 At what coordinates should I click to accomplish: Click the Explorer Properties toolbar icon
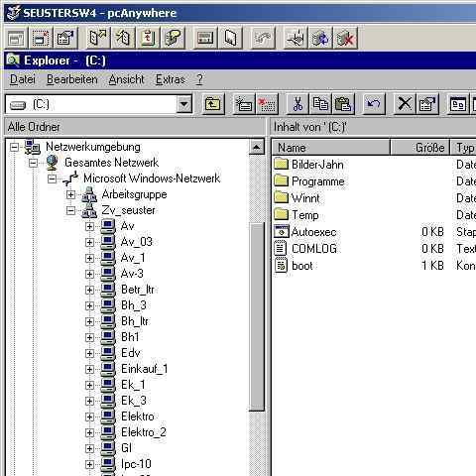427,104
